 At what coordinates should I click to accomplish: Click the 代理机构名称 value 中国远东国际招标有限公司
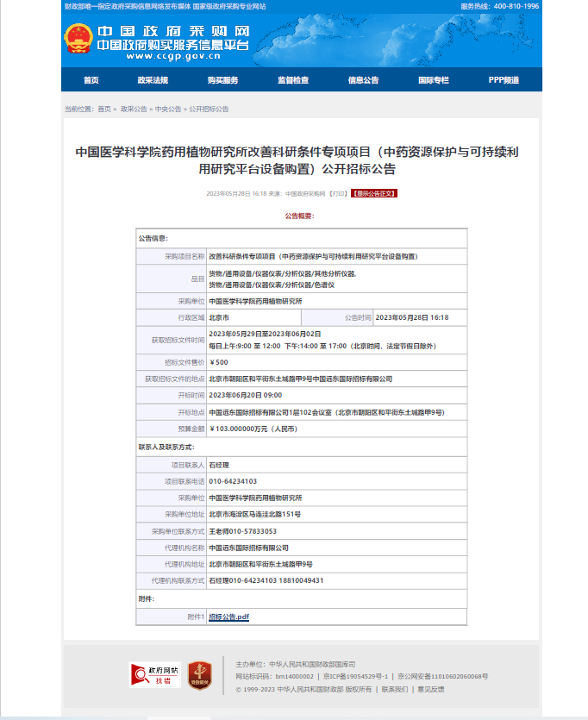[x=249, y=548]
